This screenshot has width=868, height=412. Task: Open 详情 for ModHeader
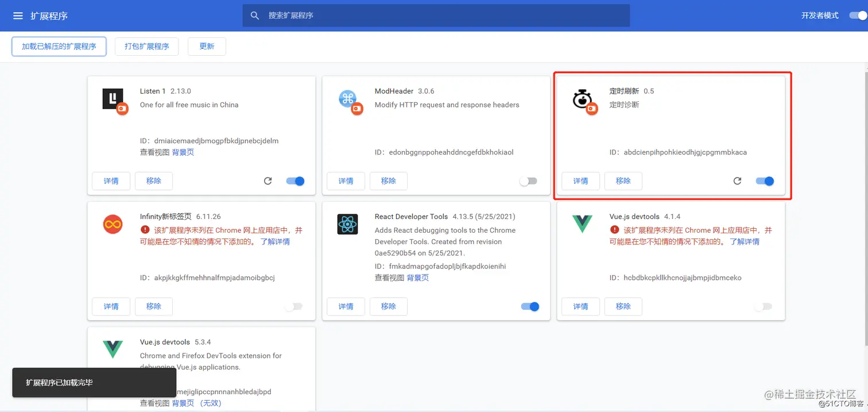[x=346, y=181]
